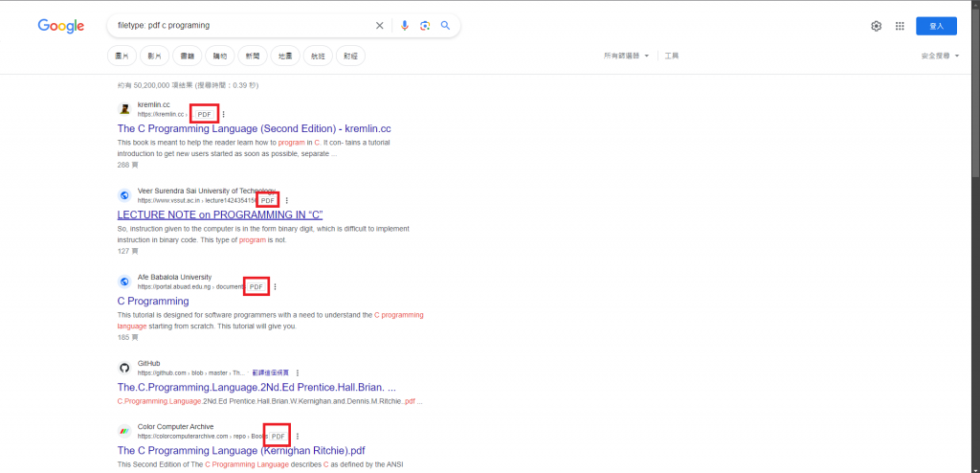The width and height of the screenshot is (980, 473).
Task: Click PDF badge of kremlin.cc result
Action: [205, 115]
